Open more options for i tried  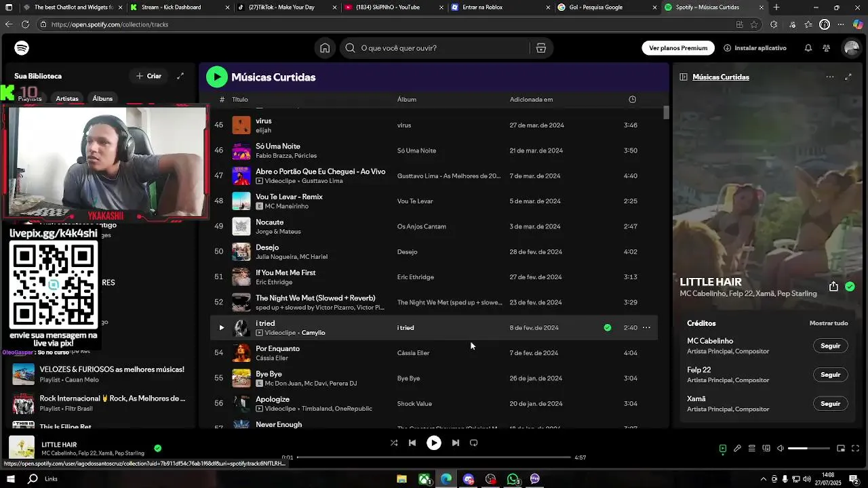646,328
